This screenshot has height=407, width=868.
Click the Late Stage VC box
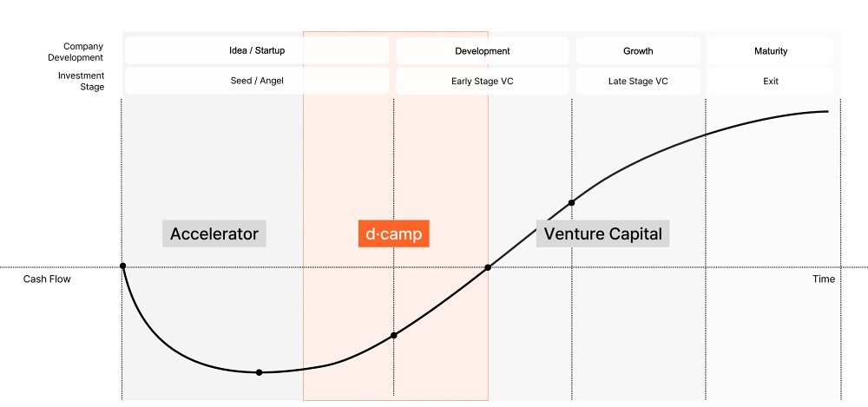(638, 81)
